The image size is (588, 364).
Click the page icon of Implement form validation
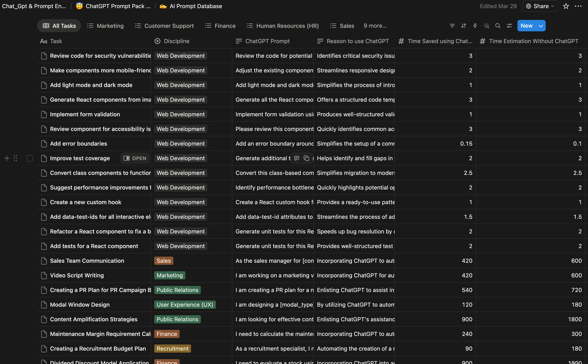click(x=44, y=114)
